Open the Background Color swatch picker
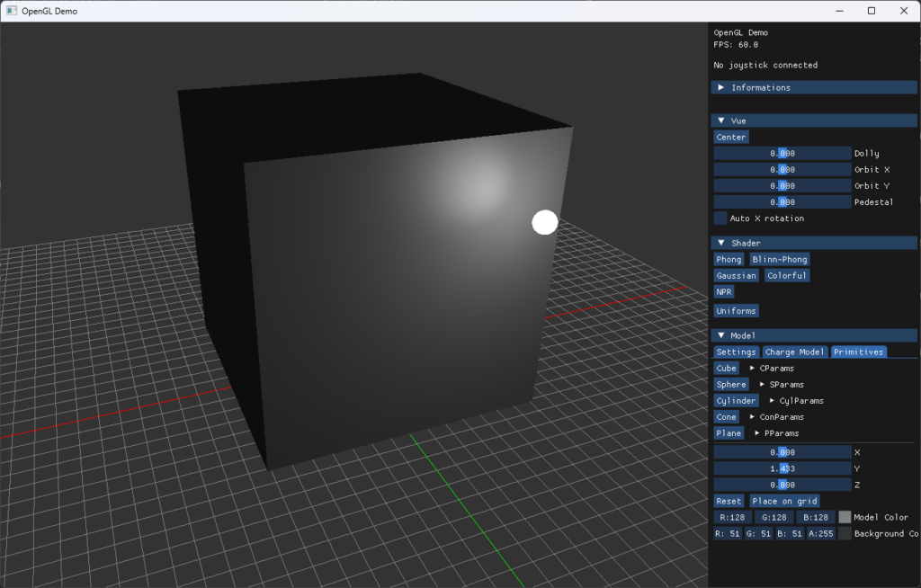 point(845,534)
